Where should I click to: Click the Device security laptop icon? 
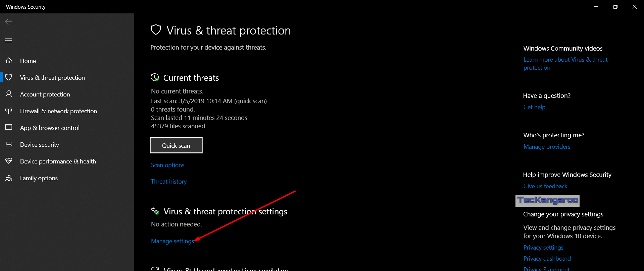(9, 144)
